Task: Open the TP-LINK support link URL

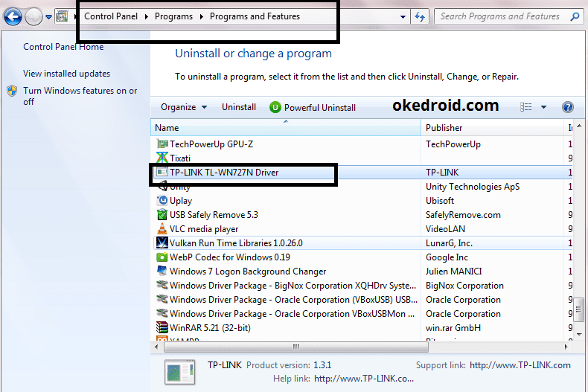Action: [x=520, y=365]
